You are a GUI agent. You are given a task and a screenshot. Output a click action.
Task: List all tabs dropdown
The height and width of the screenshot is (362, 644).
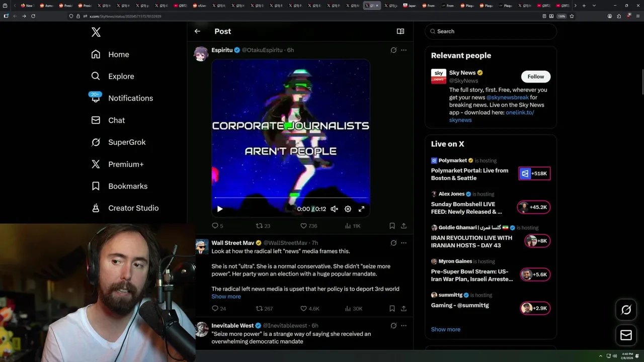[x=594, y=6]
